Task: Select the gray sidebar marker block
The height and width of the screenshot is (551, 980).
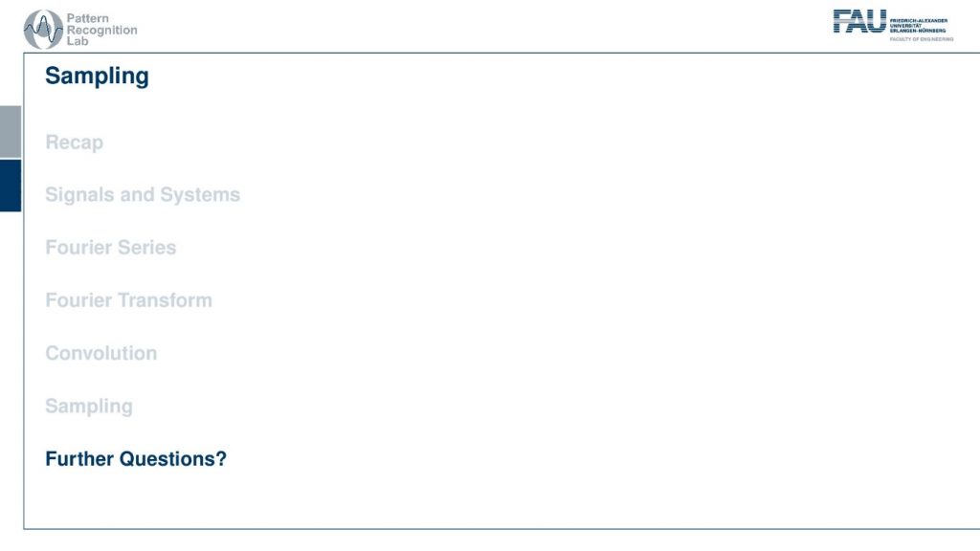Action: 11,131
